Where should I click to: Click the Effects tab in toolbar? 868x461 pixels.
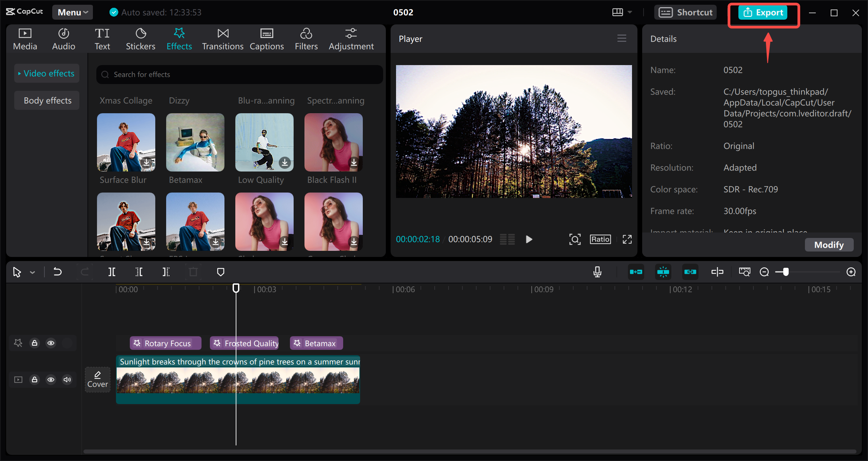179,39
